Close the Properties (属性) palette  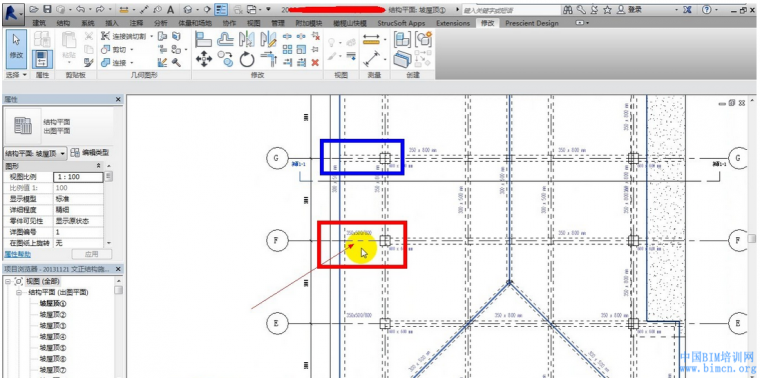click(118, 99)
